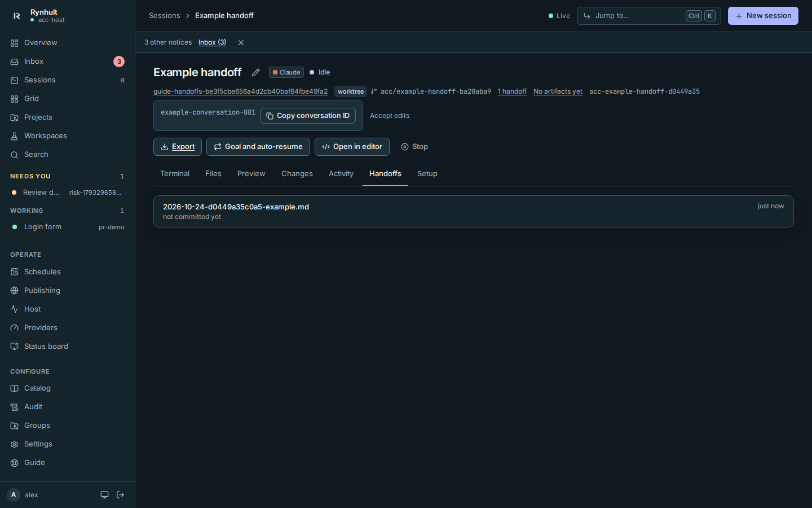Open Goal and auto-resume
812x508 pixels.
(258, 147)
